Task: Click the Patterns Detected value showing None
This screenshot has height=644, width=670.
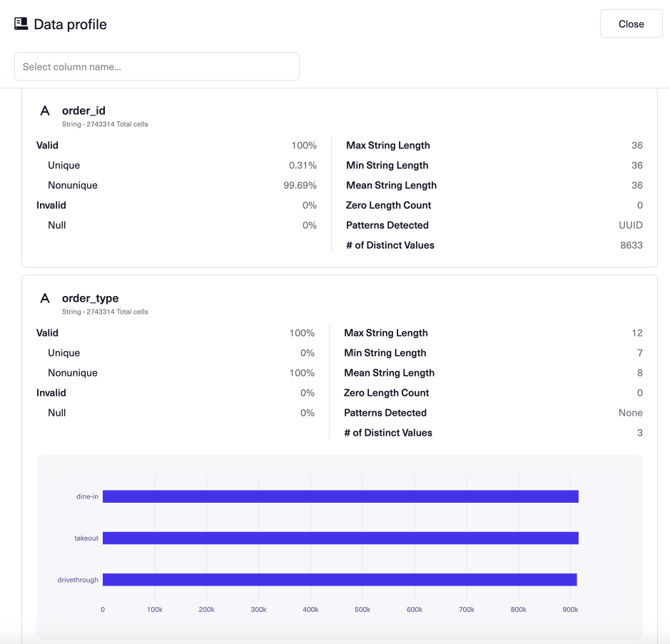Action: pyautogui.click(x=631, y=412)
